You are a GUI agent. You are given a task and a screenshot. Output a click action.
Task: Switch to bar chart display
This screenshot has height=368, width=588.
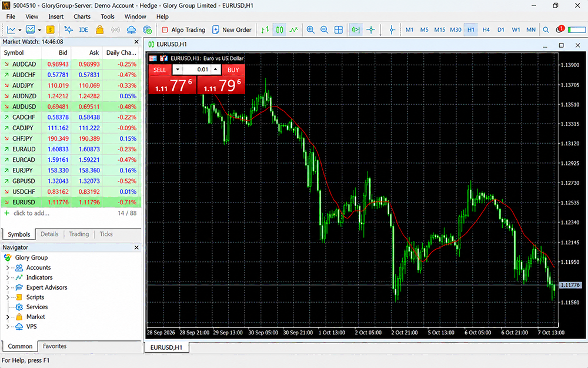point(265,29)
